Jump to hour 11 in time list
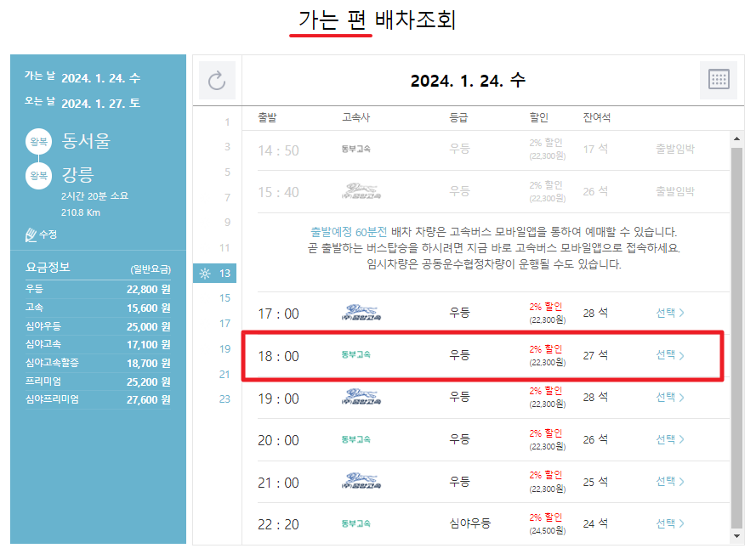The width and height of the screenshot is (756, 554). (x=225, y=248)
